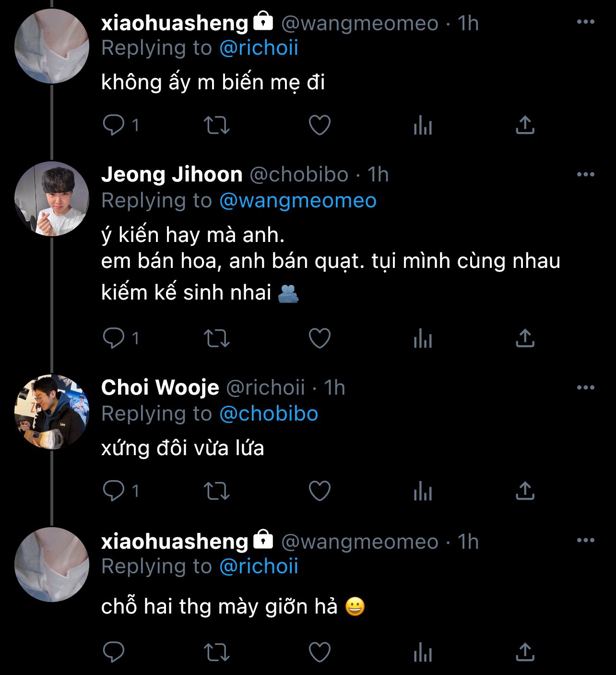Open Choi Wooje's avatar

[x=52, y=412]
